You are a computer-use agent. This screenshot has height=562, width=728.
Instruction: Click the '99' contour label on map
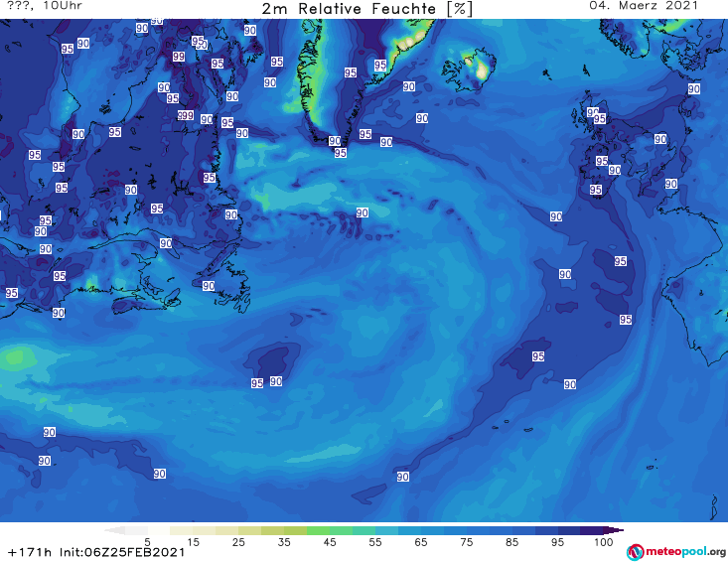pos(179,57)
